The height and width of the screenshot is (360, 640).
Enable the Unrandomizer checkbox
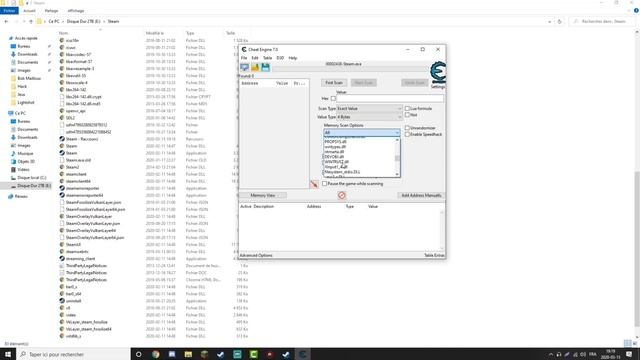[407, 128]
